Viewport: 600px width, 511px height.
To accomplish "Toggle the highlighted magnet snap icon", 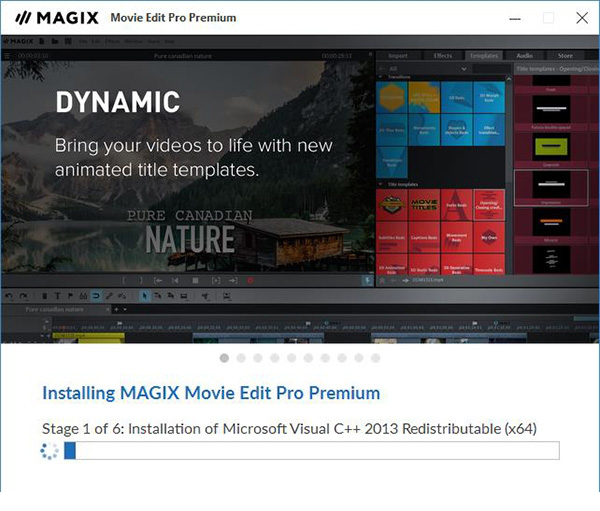I will (x=96, y=296).
